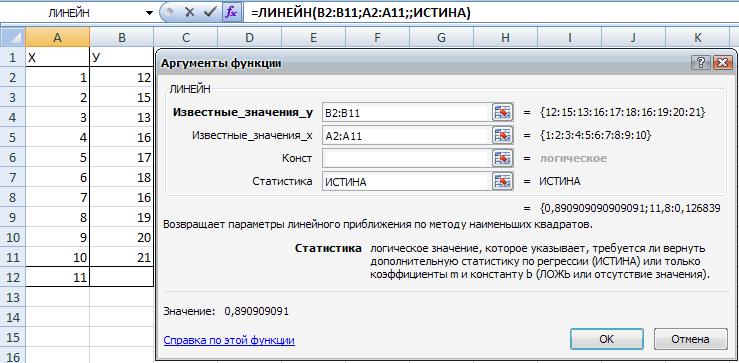Click cell A5 with value 4
The height and width of the screenshot is (363, 739).
point(57,137)
